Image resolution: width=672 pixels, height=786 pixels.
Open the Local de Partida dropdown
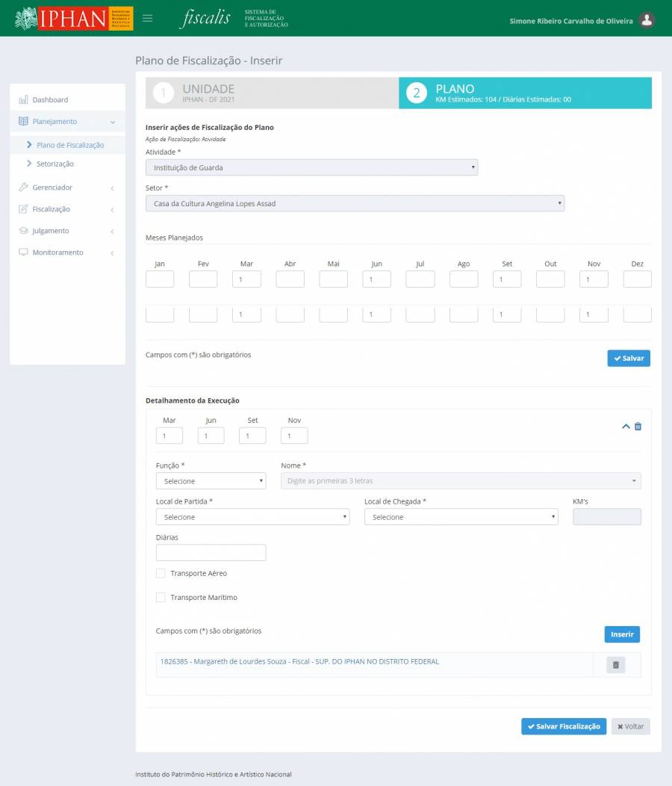(252, 517)
